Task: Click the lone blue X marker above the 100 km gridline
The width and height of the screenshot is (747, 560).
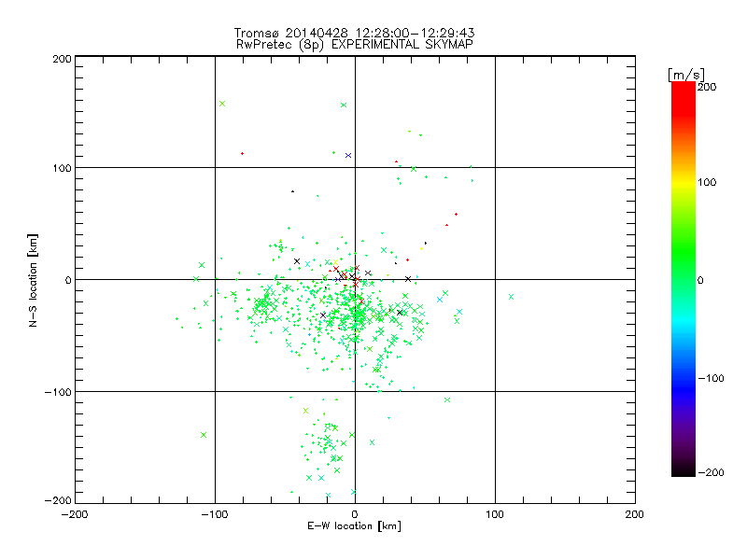Action: click(x=348, y=156)
